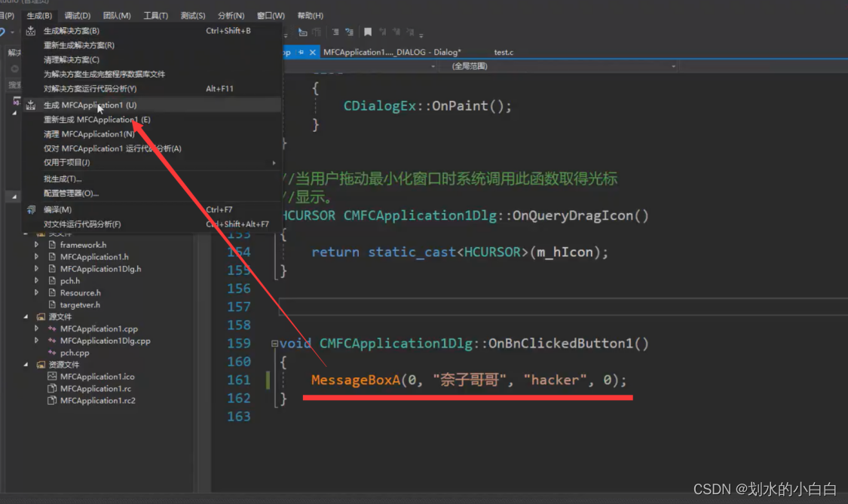Click the compile icon beside 编译(M)

(31, 209)
